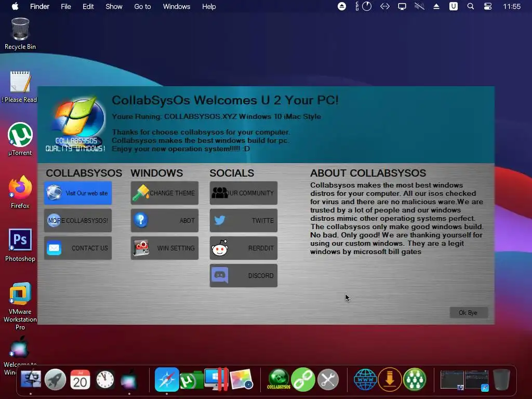The image size is (532, 399).
Task: Open the green people group icon in dock
Action: click(x=415, y=379)
